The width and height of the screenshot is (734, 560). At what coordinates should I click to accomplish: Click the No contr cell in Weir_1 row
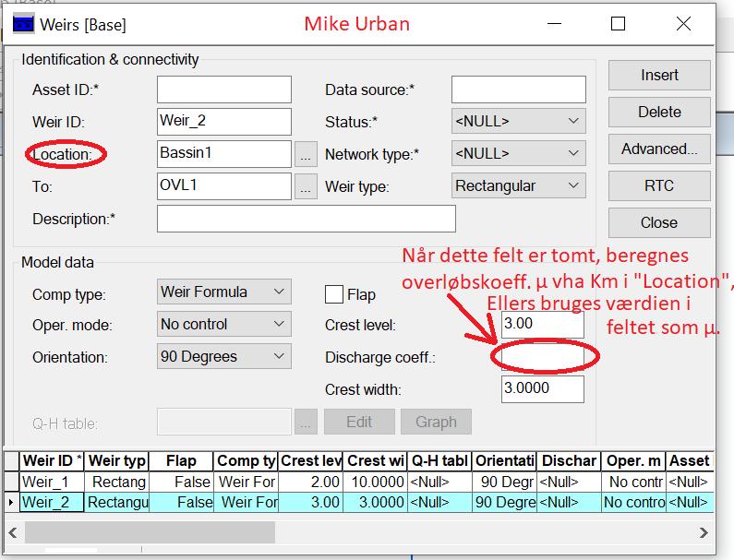[633, 482]
